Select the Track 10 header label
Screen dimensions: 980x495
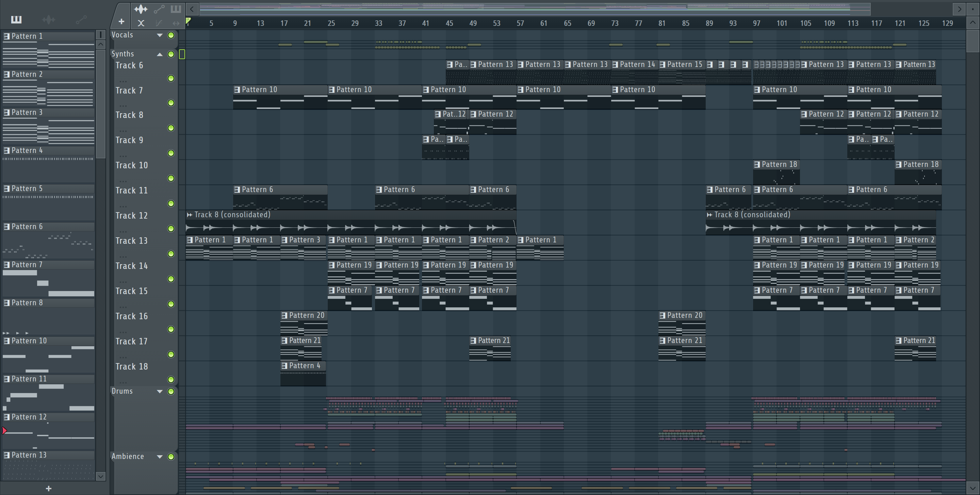pyautogui.click(x=132, y=165)
